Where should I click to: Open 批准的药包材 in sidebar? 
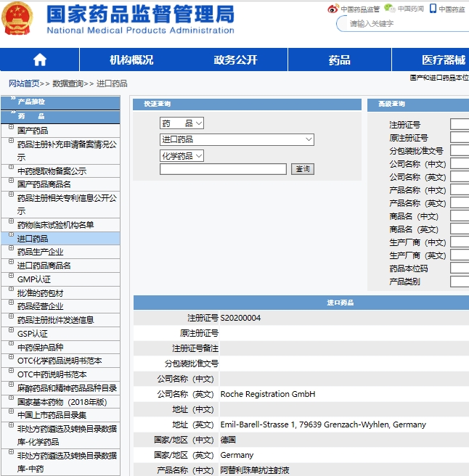click(41, 293)
